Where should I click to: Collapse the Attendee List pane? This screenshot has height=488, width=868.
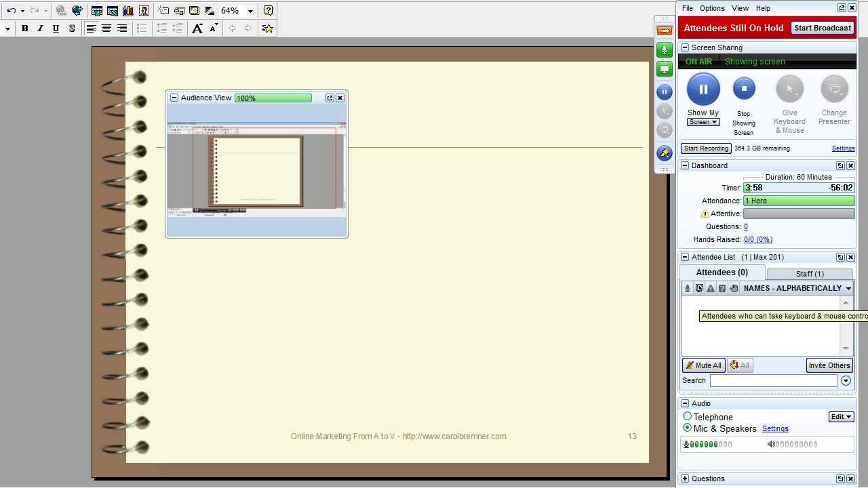[685, 257]
